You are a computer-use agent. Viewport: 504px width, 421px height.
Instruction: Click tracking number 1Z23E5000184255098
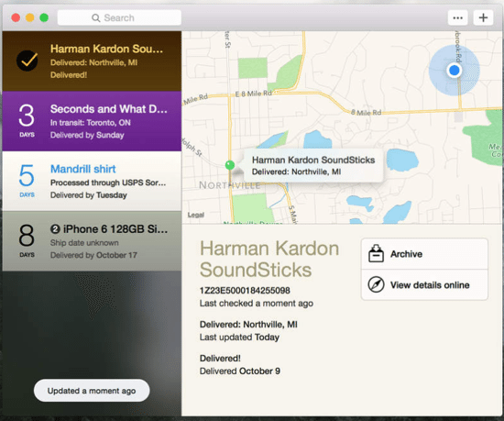[245, 291]
